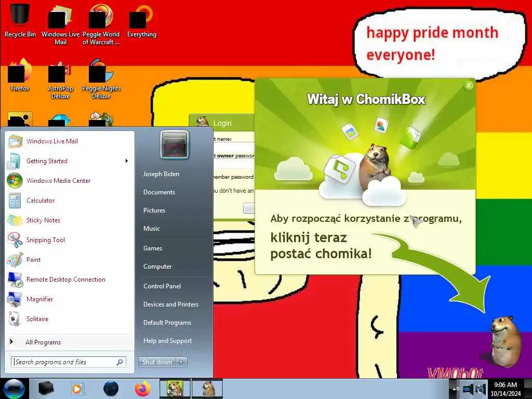The image size is (532, 399).
Task: Switch to second hamster taskbar window
Action: coord(207,389)
